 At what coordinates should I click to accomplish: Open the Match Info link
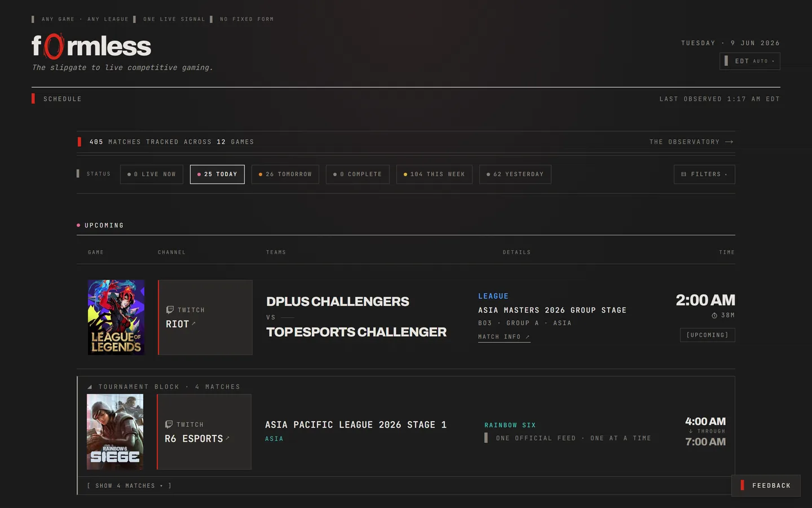tap(504, 337)
